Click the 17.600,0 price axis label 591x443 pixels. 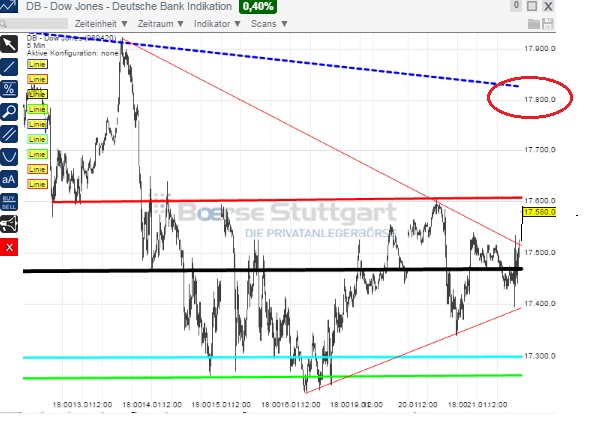(x=540, y=201)
